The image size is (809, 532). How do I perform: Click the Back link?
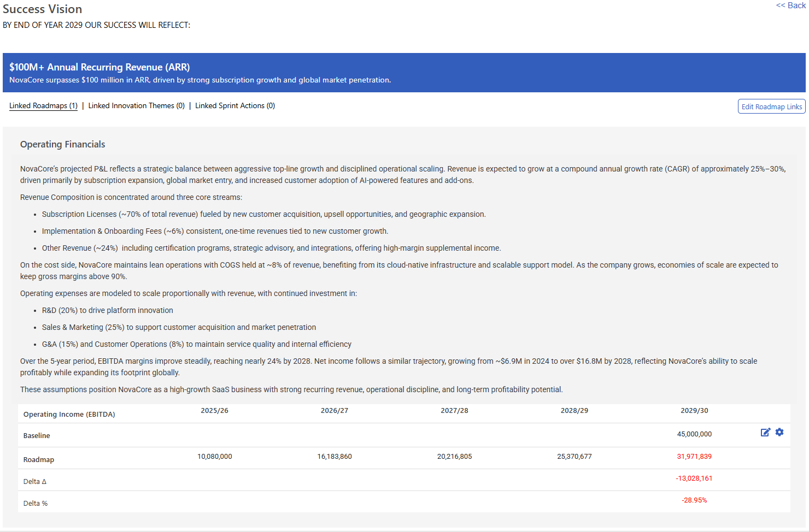click(790, 5)
